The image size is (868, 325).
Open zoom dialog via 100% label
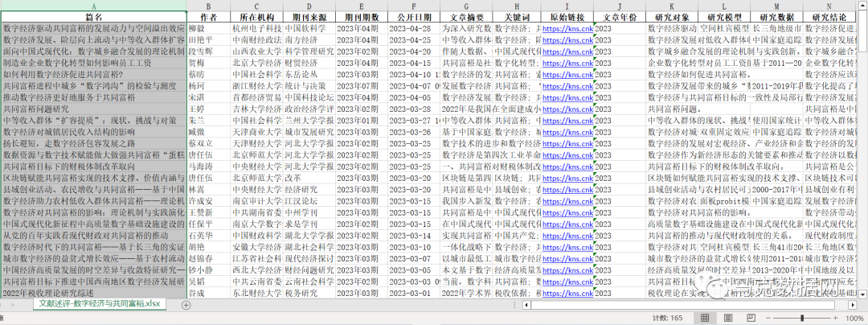click(x=856, y=319)
